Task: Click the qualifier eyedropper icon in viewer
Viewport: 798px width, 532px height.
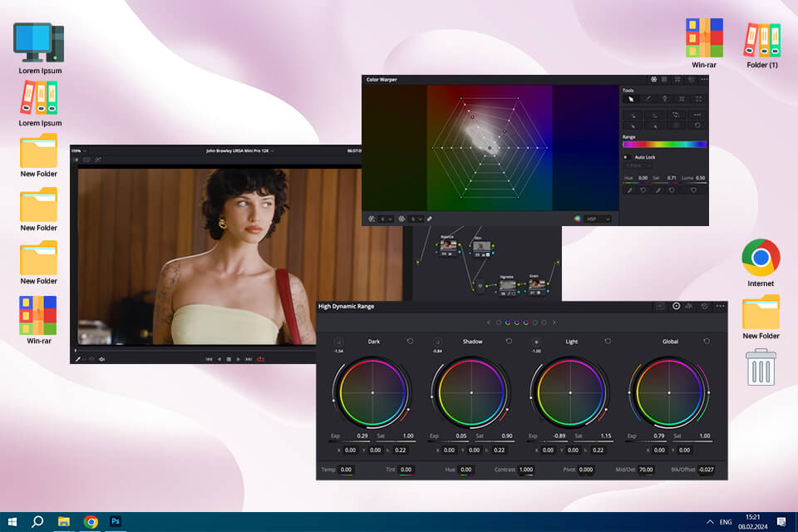Action: point(78,359)
